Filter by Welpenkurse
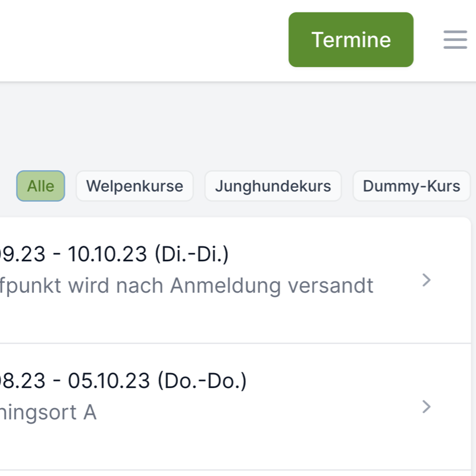The width and height of the screenshot is (476, 476). 134,186
